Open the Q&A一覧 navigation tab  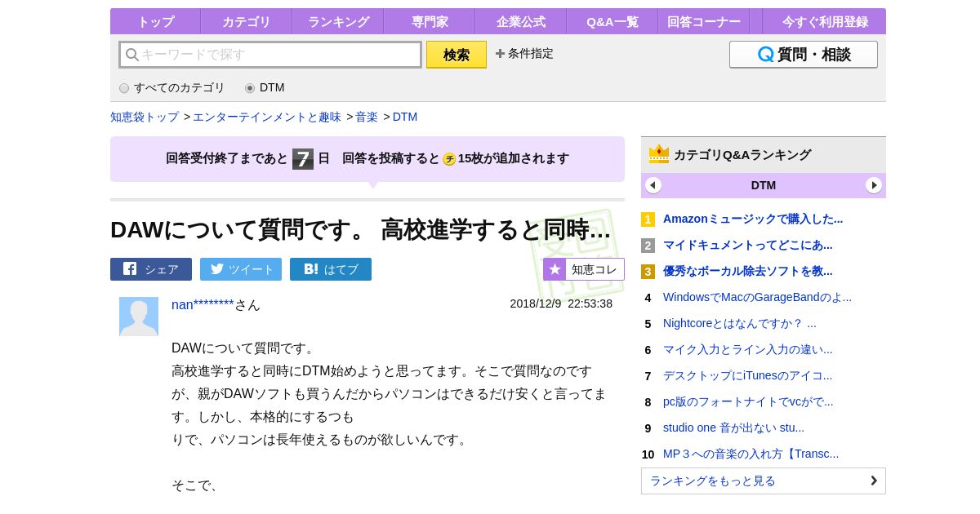pos(612,21)
